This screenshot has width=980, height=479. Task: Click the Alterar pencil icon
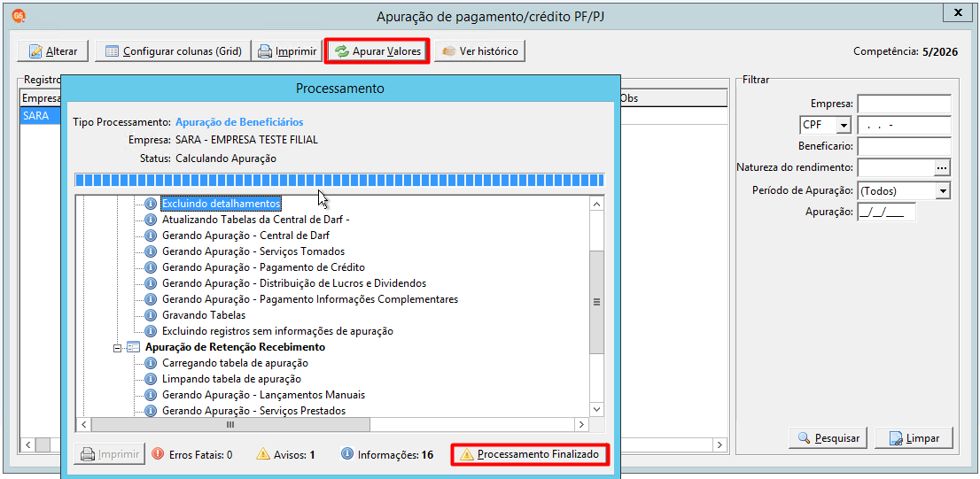(x=36, y=51)
